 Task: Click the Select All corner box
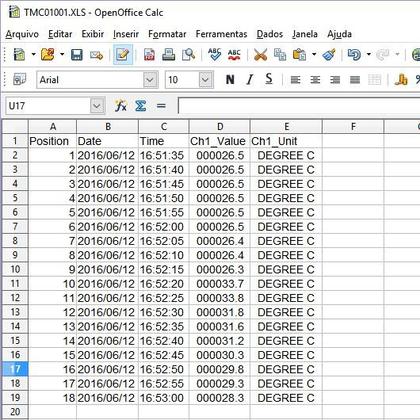[x=15, y=127]
